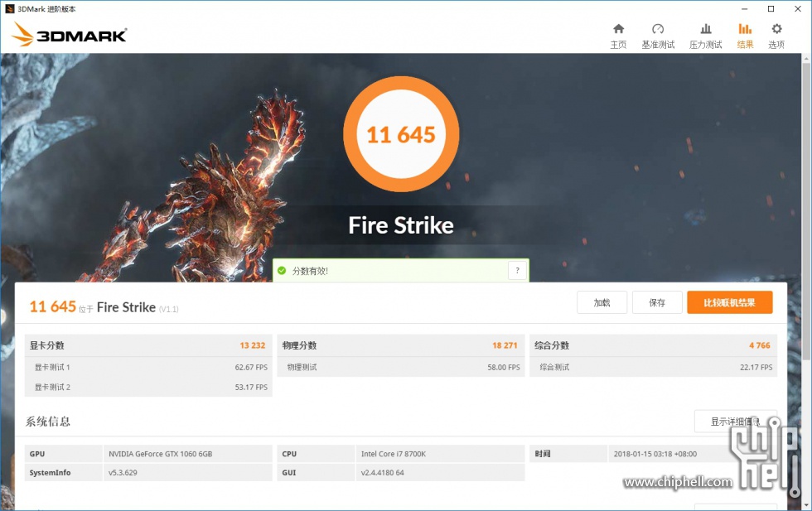Click the 分数有效! validity message
Image resolution: width=812 pixels, height=511 pixels.
(310, 271)
